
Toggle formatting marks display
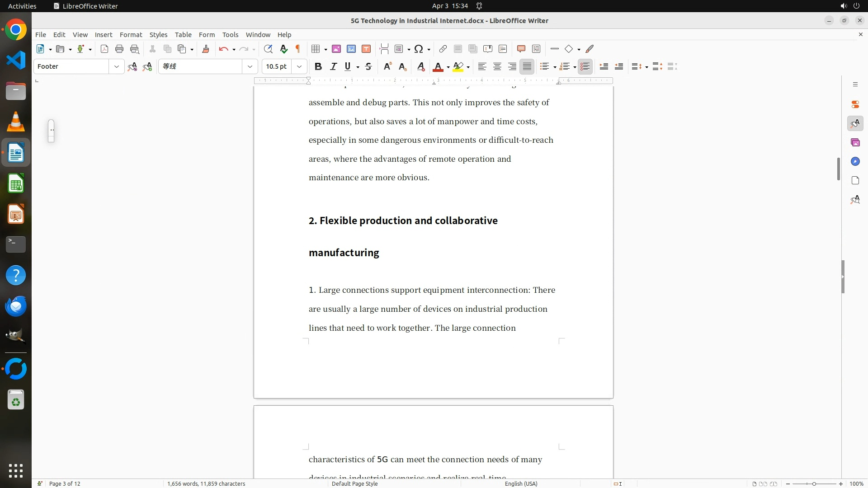click(298, 49)
